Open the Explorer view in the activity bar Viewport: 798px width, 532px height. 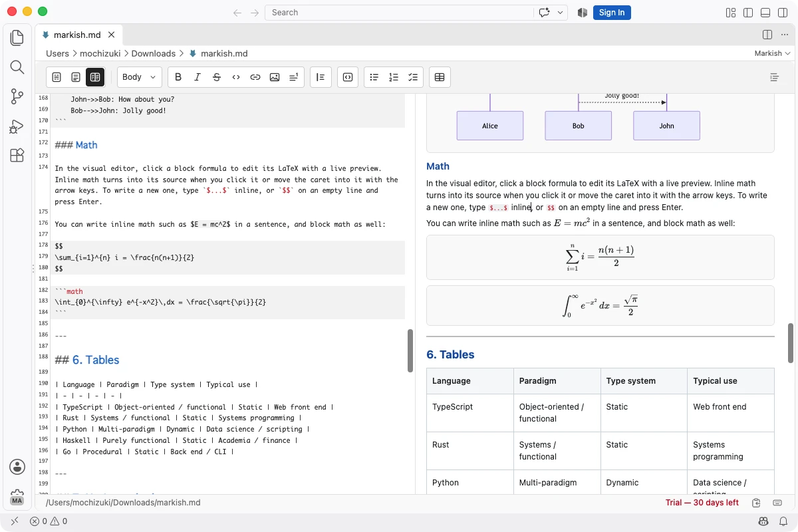(x=17, y=38)
